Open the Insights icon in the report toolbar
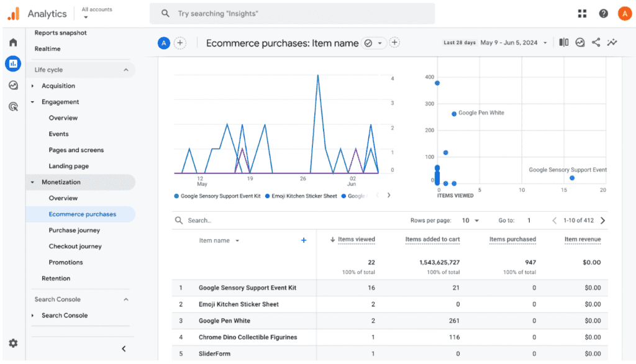 580,42
